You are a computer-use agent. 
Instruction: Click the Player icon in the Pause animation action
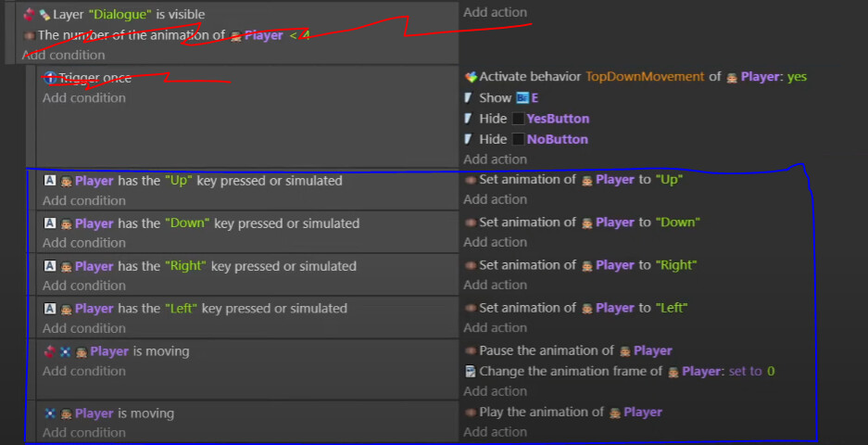click(x=625, y=351)
